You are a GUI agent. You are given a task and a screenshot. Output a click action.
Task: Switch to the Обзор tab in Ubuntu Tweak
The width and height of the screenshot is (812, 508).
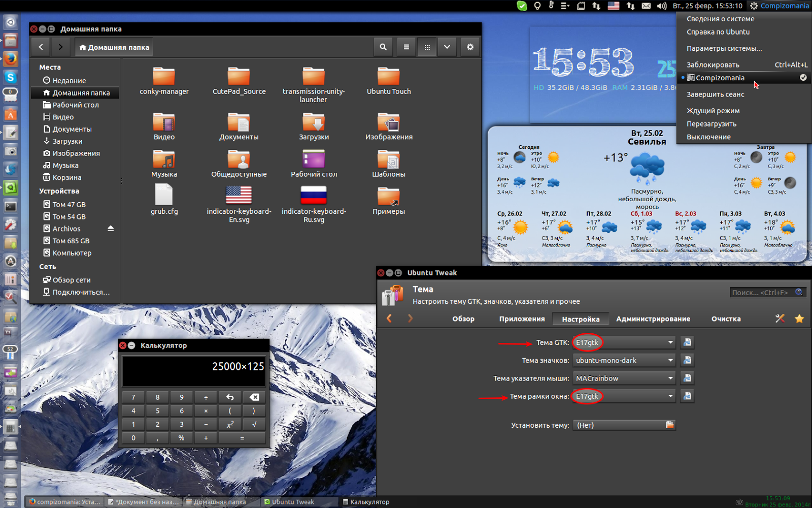[x=463, y=319]
